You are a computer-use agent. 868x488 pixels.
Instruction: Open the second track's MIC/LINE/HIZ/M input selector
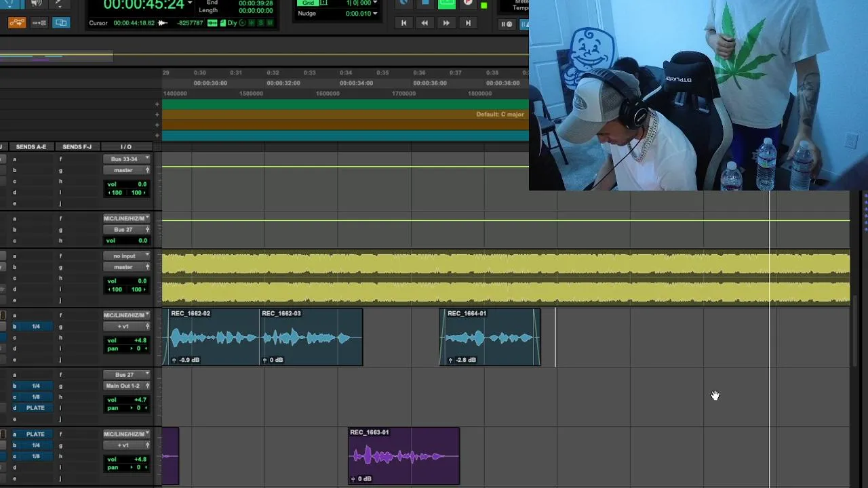click(127, 218)
